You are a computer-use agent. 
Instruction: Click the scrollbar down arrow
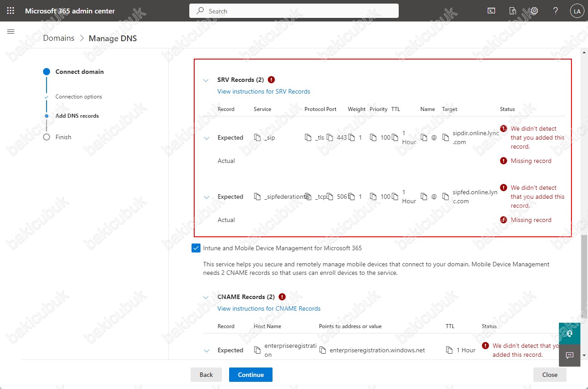coord(584,355)
